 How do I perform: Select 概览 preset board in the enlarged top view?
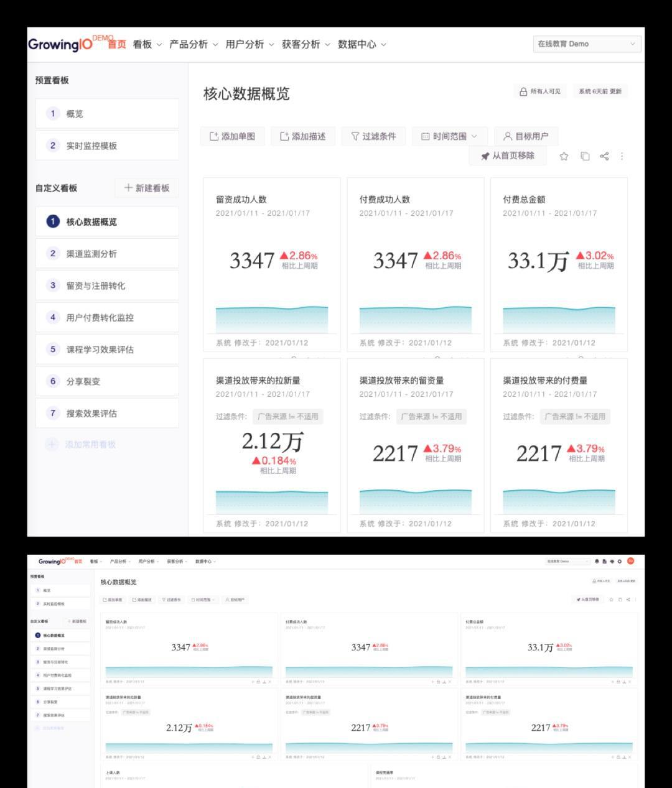tap(107, 113)
